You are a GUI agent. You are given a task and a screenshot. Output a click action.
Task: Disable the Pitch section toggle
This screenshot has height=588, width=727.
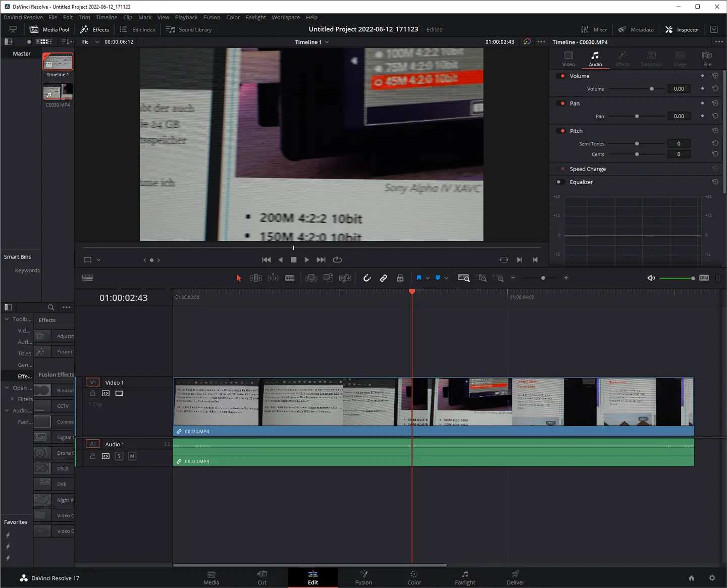point(562,131)
